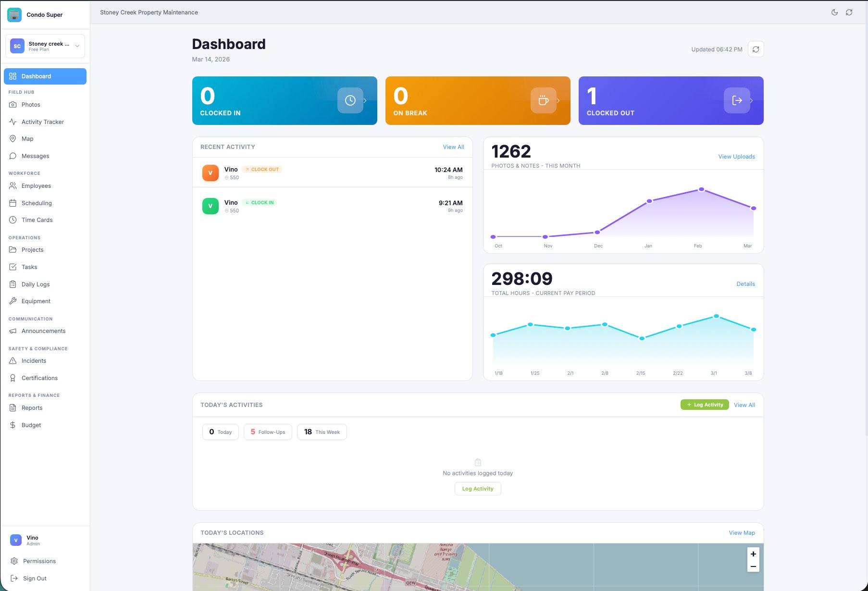
Task: Click top bar refresh icon
Action: coord(849,12)
